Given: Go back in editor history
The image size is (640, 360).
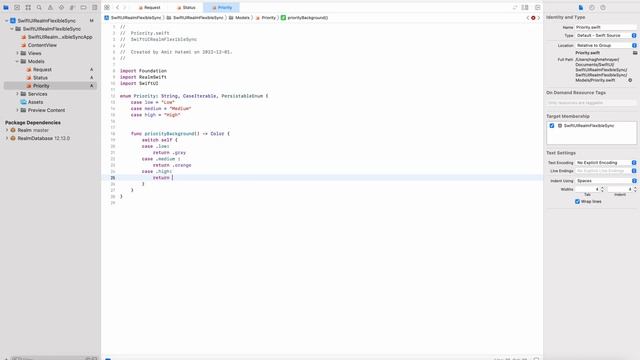Looking at the screenshot, I should [x=118, y=7].
